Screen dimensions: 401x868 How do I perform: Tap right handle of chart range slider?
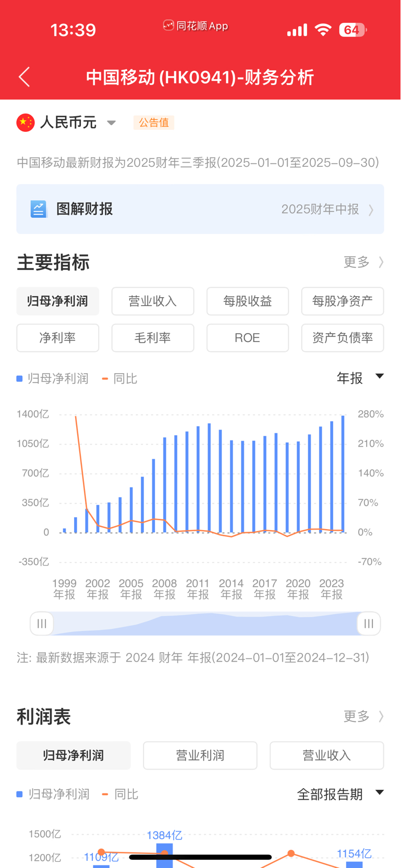[x=369, y=624]
